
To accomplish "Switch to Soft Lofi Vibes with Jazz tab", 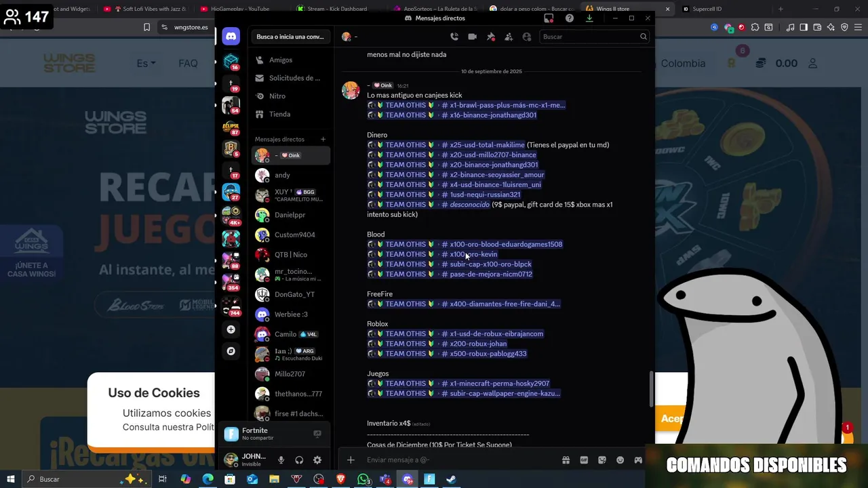I will pyautogui.click(x=149, y=9).
